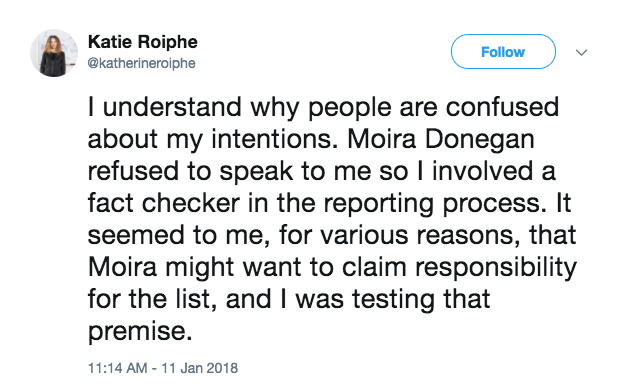
Task: Click the words "fact checker" in the tweet
Action: coord(164,203)
